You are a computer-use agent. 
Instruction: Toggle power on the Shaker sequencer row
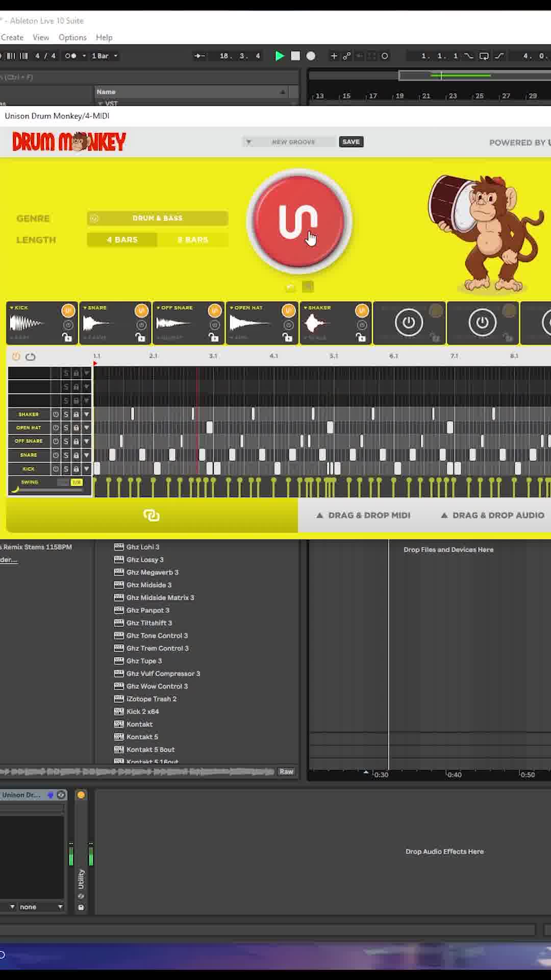coord(56,414)
